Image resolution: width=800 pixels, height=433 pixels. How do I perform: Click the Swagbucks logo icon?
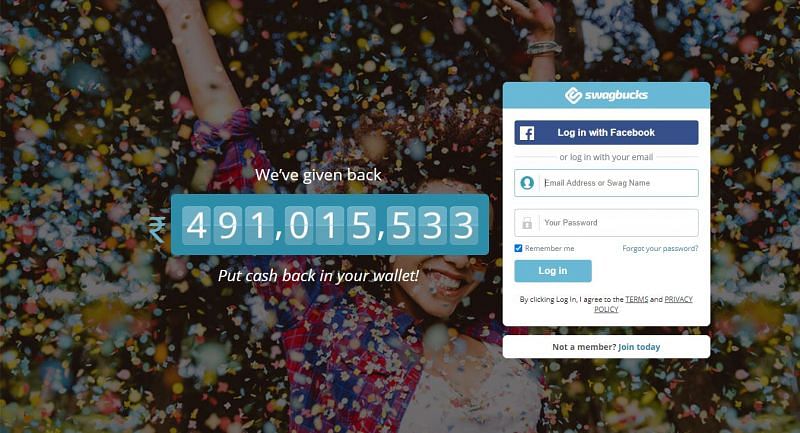pos(573,95)
